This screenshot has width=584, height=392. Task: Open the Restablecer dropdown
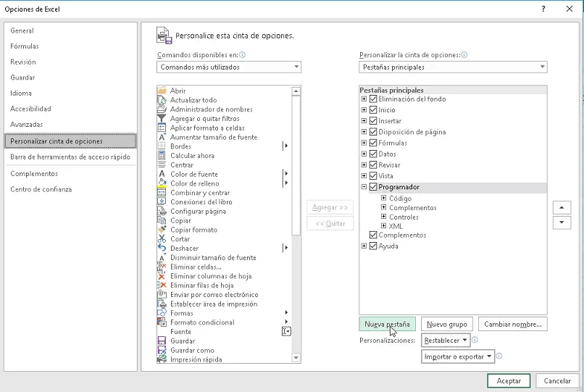[446, 341]
